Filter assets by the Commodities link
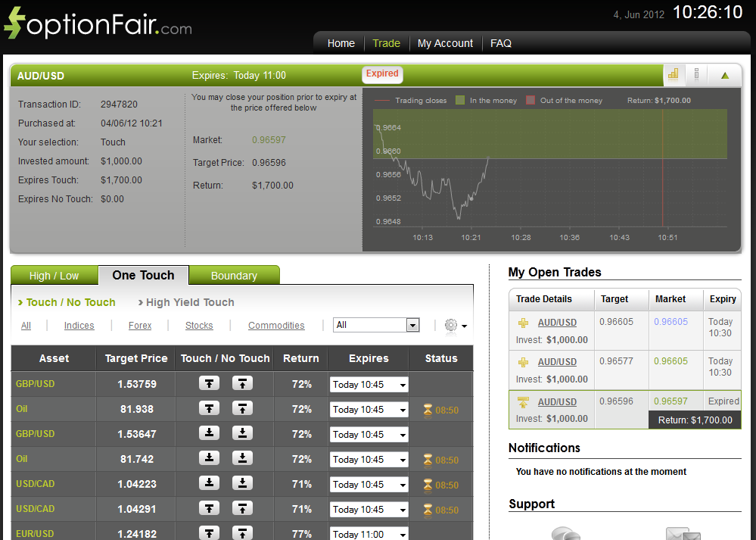 pos(276,326)
